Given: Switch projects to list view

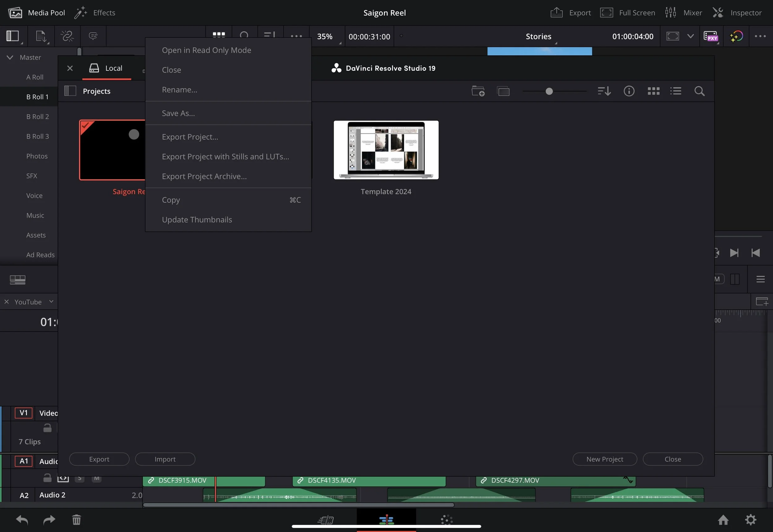Looking at the screenshot, I should [676, 91].
